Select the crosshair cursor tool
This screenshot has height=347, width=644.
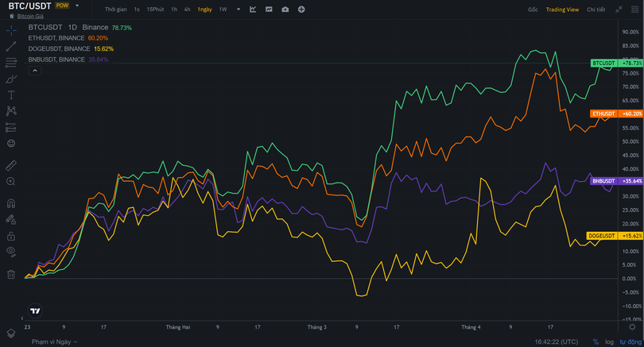11,30
